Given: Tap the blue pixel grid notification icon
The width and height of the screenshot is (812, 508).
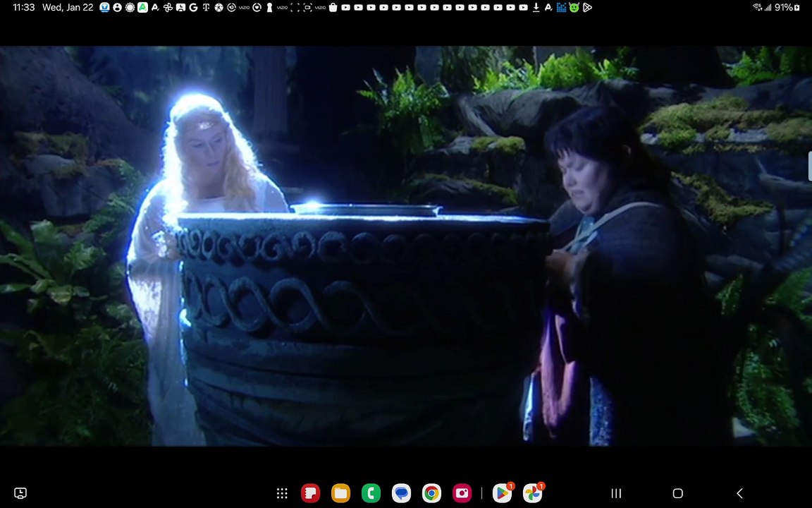Looking at the screenshot, I should [561, 7].
